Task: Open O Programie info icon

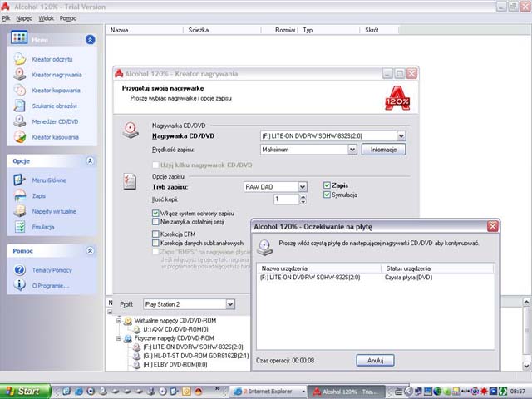Action: 20,285
